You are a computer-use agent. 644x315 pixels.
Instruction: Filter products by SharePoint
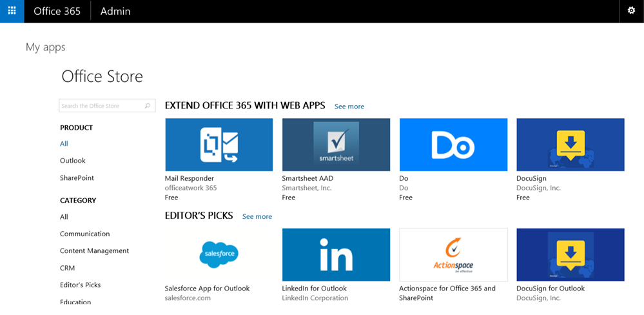[77, 178]
